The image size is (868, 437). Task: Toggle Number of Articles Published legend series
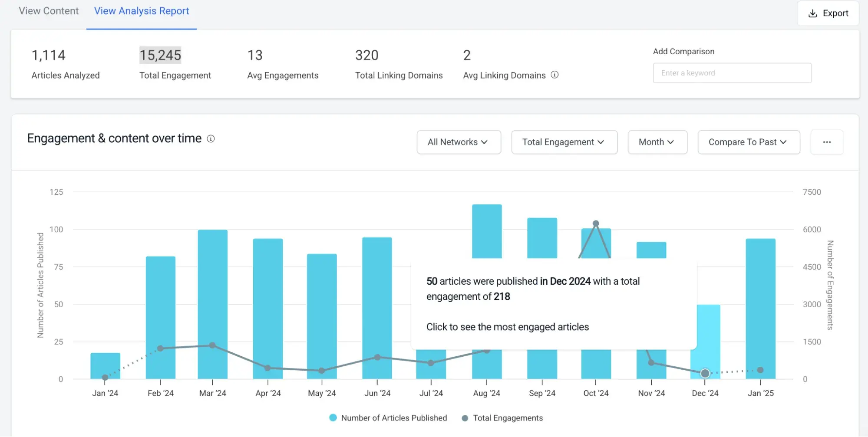388,418
